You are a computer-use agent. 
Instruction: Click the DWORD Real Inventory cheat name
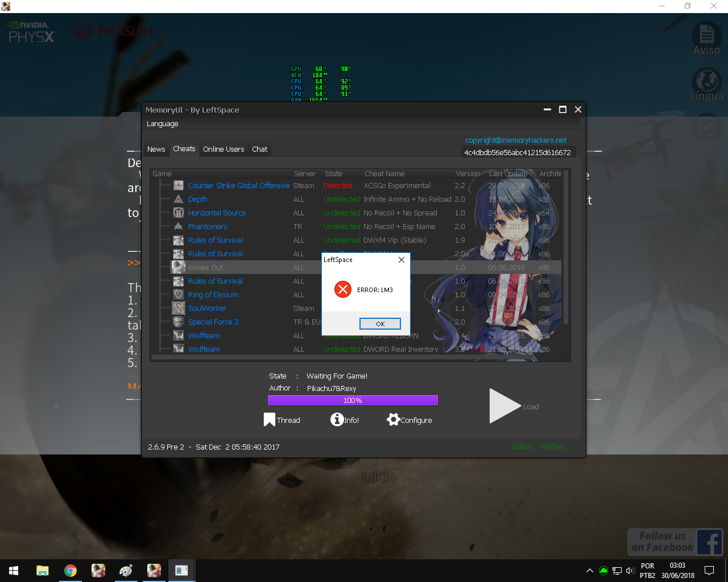coord(401,350)
